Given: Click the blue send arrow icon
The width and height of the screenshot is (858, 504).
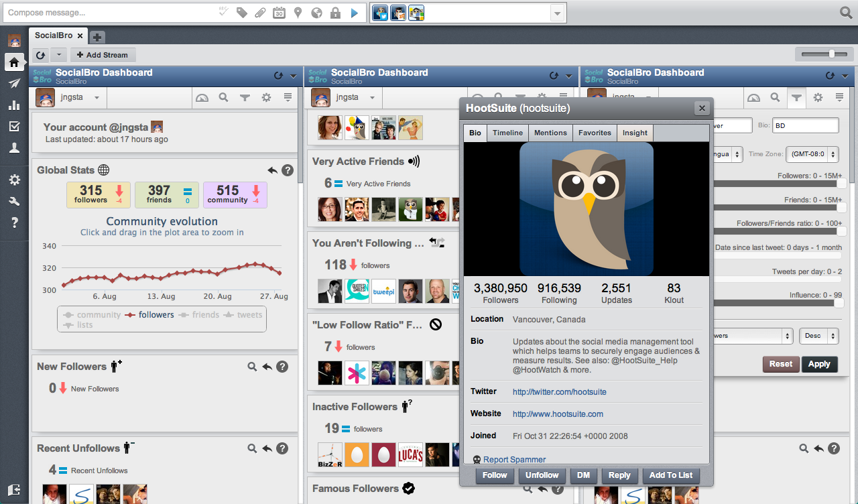Looking at the screenshot, I should [x=355, y=13].
